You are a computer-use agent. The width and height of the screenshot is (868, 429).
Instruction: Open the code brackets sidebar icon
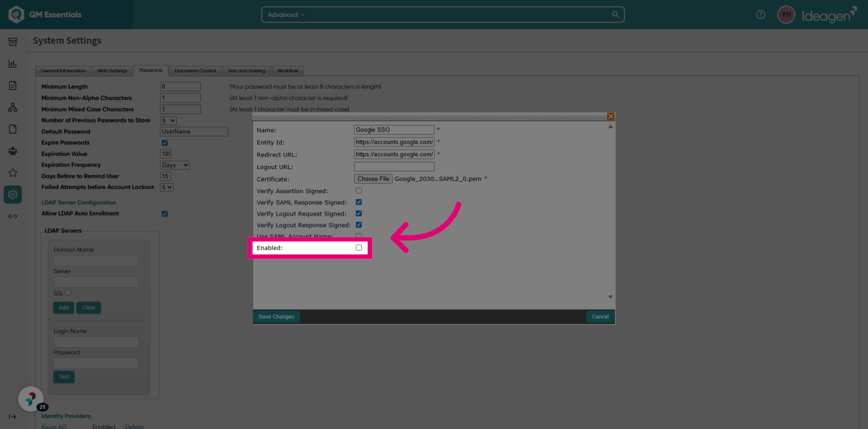13,216
